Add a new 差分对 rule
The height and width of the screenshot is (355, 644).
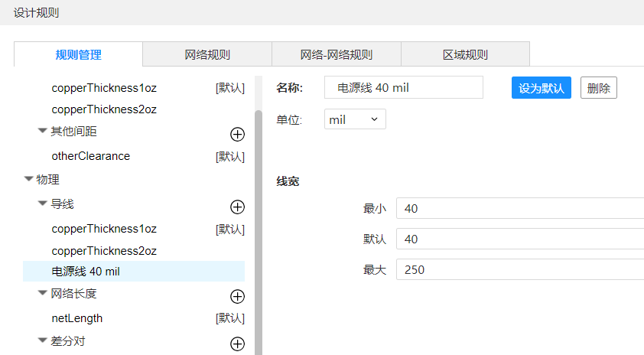237,344
